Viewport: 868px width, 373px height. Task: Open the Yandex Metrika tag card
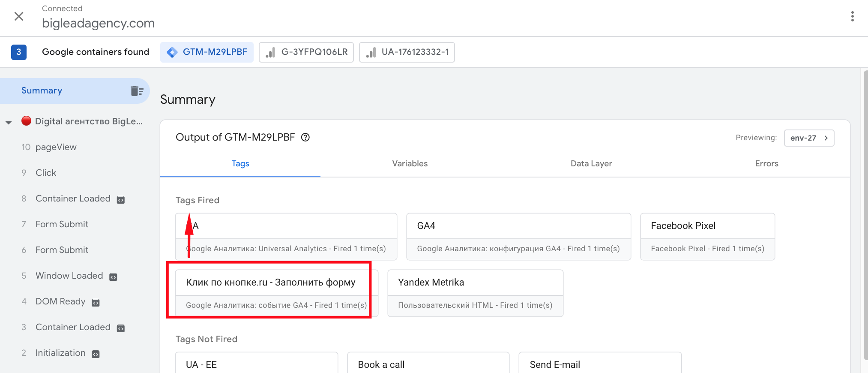coord(475,293)
